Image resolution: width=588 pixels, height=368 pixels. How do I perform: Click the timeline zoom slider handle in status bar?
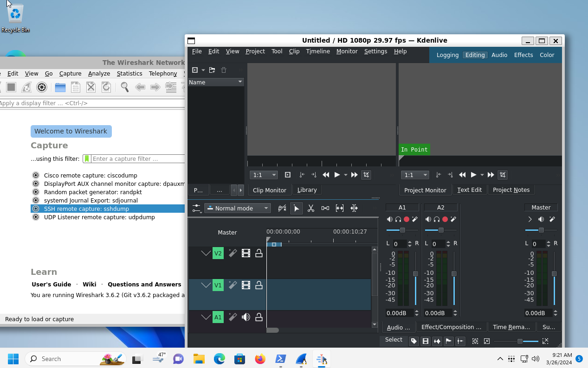point(520,341)
